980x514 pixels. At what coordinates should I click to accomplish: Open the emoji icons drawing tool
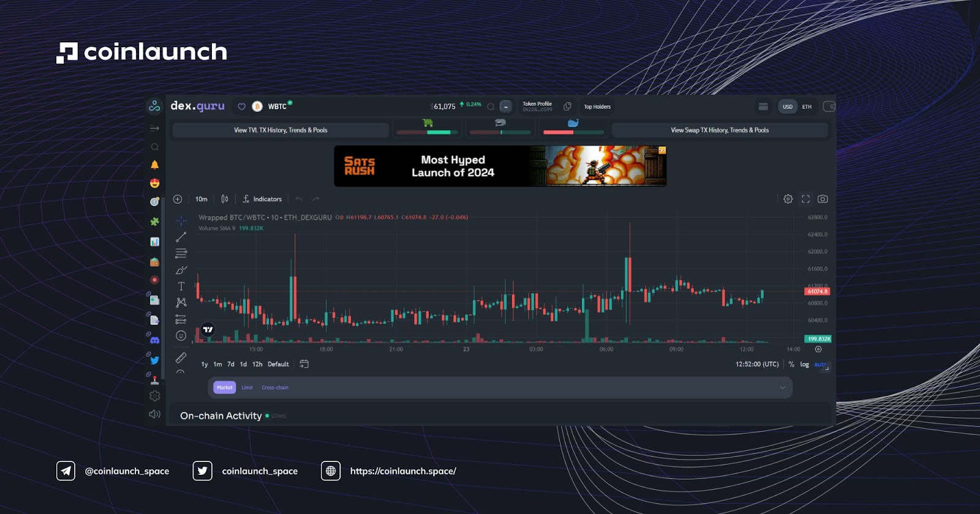[x=181, y=335]
